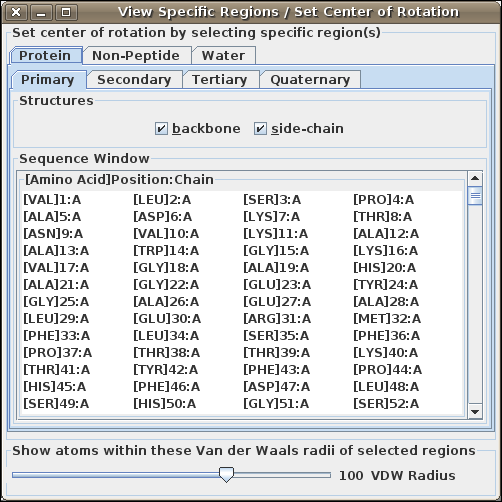Select residue [GLY]15:A
Image resolution: width=502 pixels, height=502 pixels.
[276, 251]
